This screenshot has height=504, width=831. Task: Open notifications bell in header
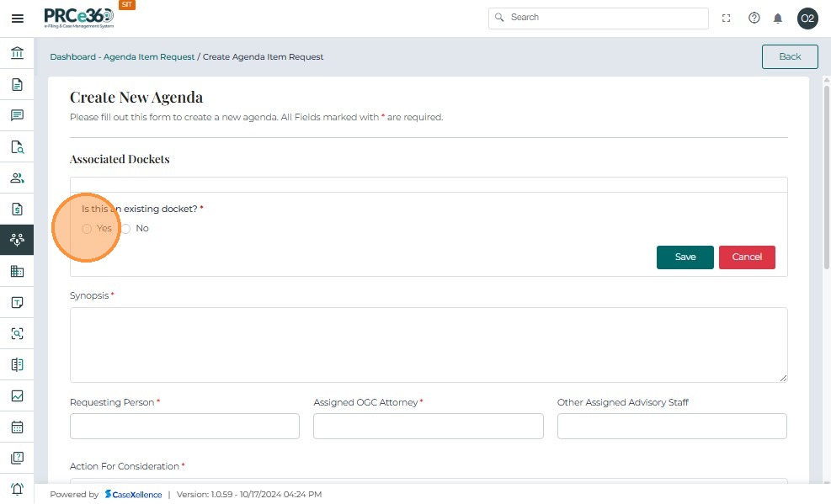[777, 19]
